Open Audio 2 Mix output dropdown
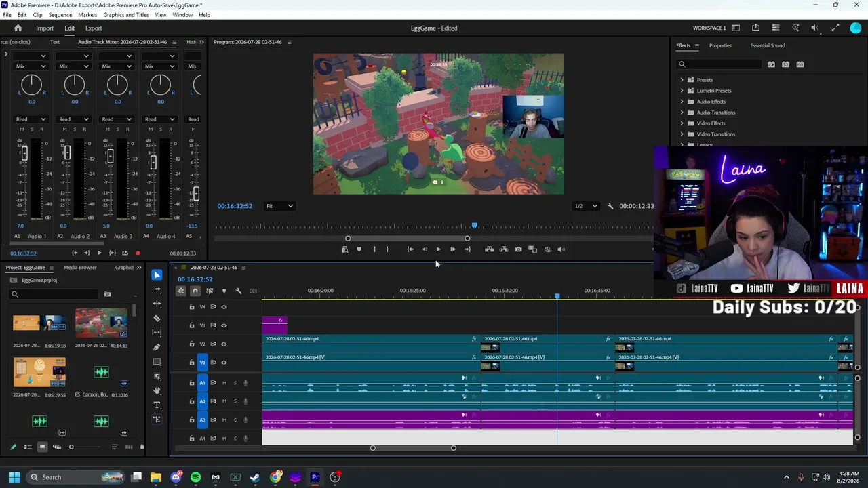 tap(73, 66)
